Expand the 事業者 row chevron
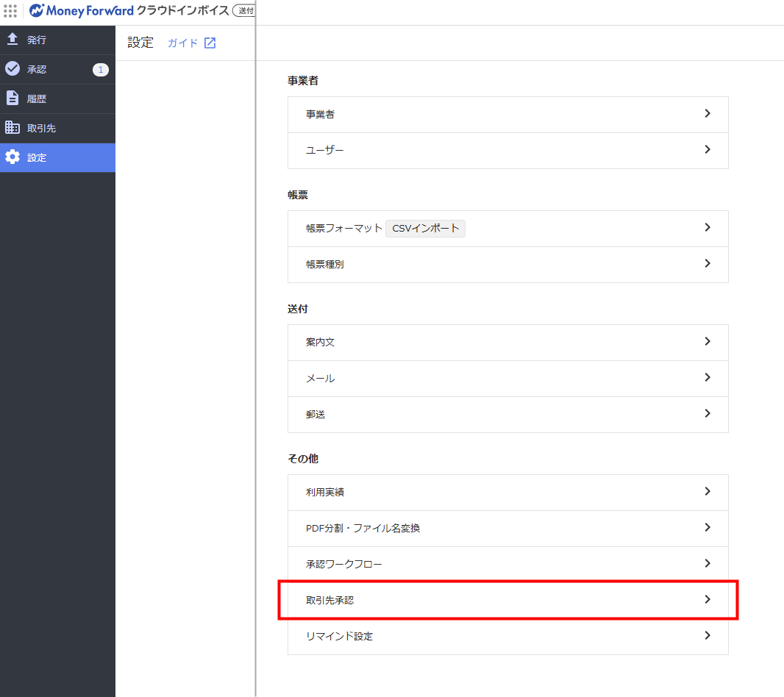 (x=707, y=114)
